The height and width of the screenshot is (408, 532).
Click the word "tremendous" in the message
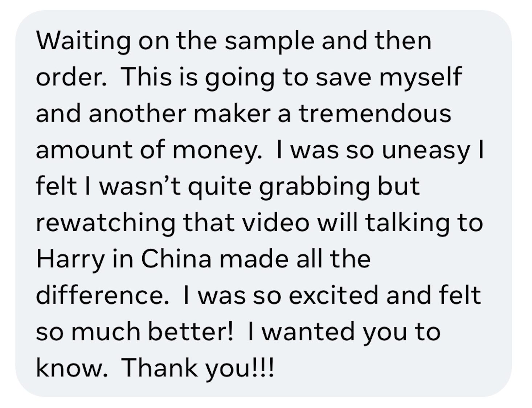coord(375,113)
